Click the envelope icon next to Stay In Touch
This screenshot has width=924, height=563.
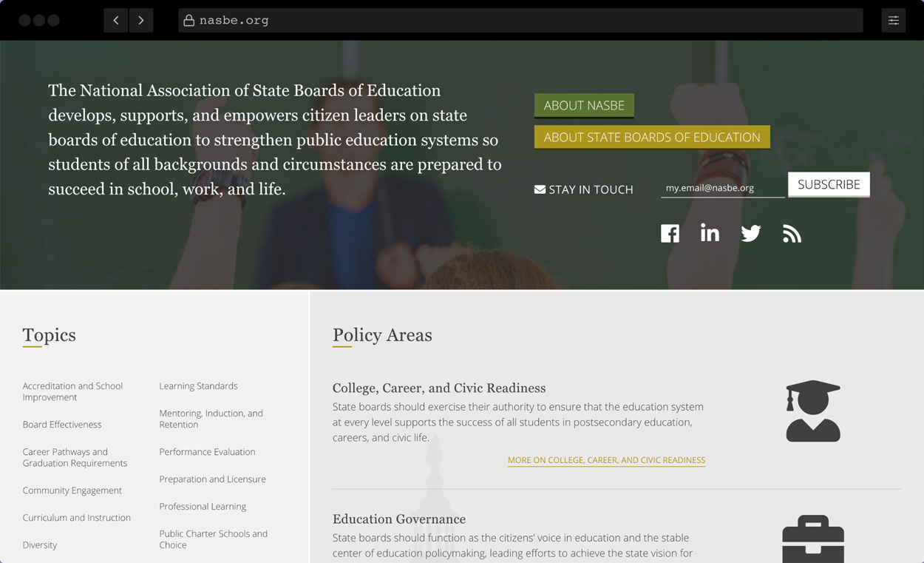(x=540, y=189)
